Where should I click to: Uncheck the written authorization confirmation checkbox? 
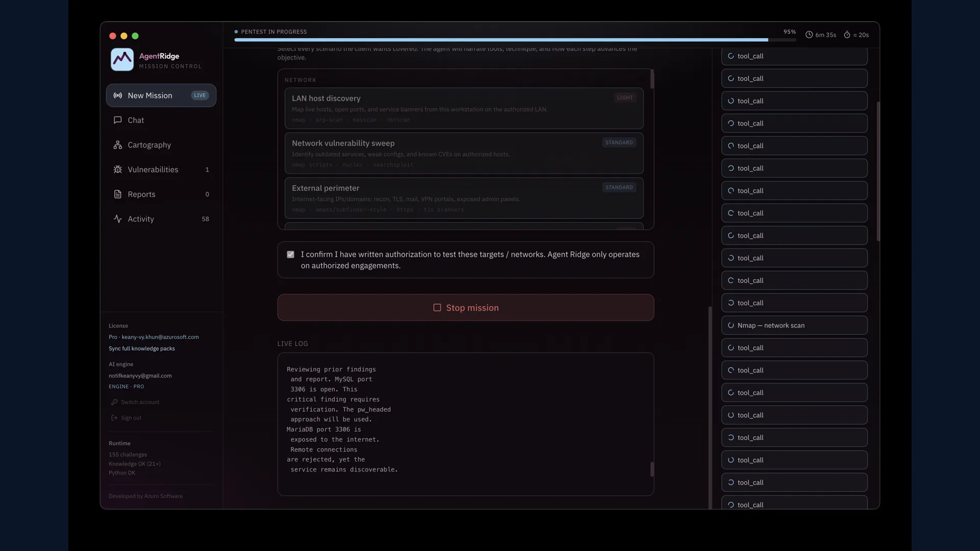(290, 255)
